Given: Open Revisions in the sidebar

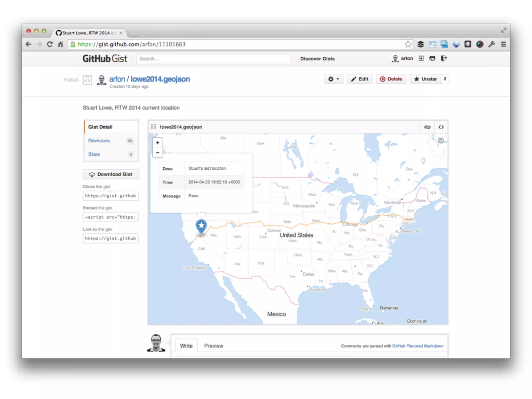Looking at the screenshot, I should 99,141.
